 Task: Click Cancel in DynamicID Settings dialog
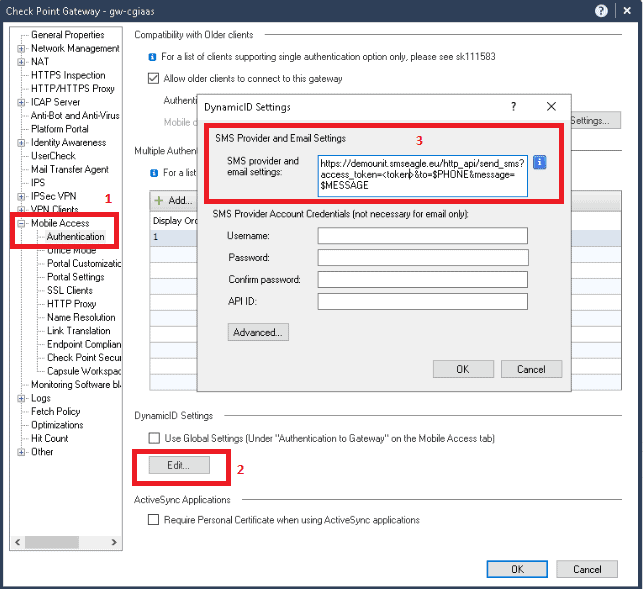pyautogui.click(x=531, y=369)
